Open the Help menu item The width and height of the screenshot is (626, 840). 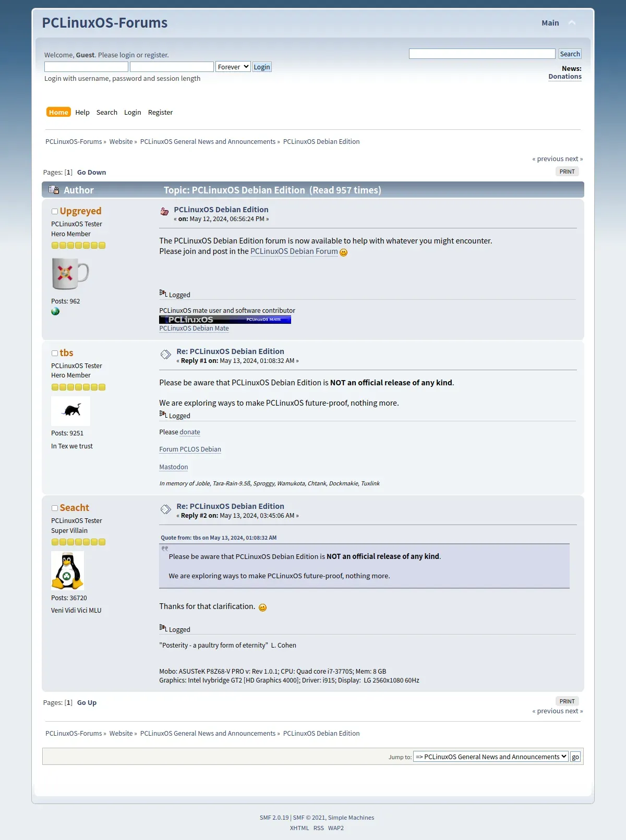[82, 112]
